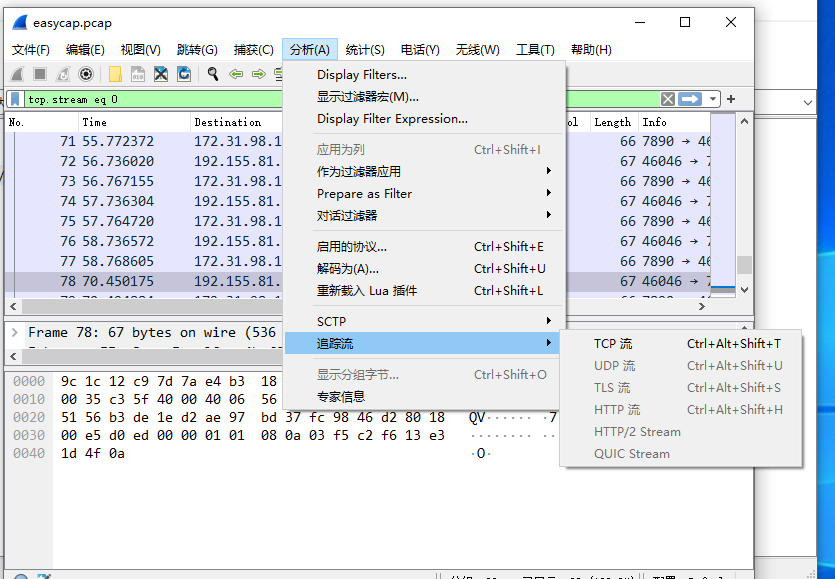Open capture options gear icon
Viewport: 835px width, 579px height.
point(86,74)
